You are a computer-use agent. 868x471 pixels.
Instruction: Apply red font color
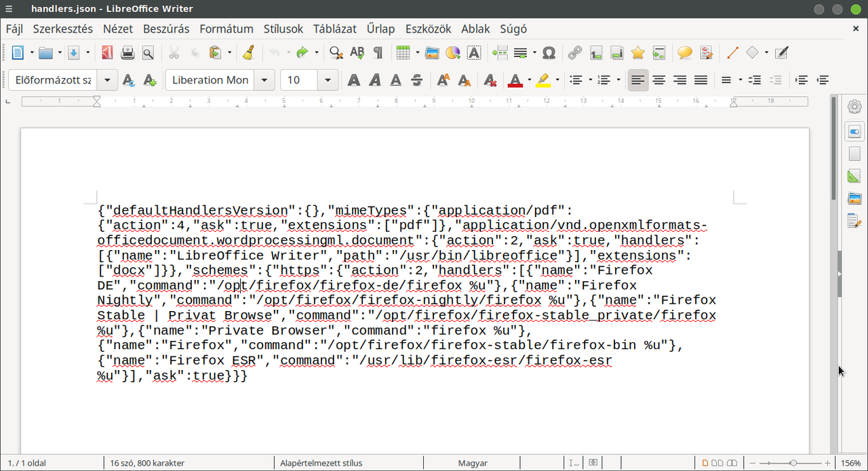tap(515, 80)
